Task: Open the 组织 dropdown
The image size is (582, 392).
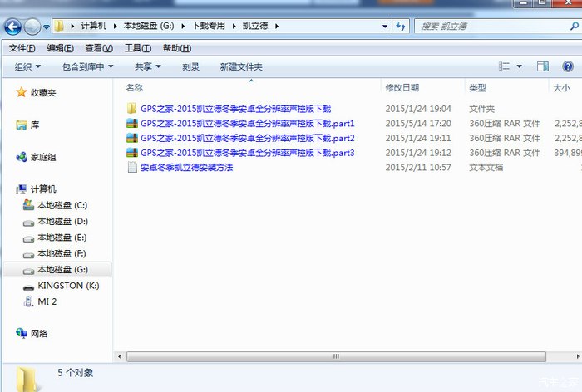Action: pyautogui.click(x=27, y=66)
